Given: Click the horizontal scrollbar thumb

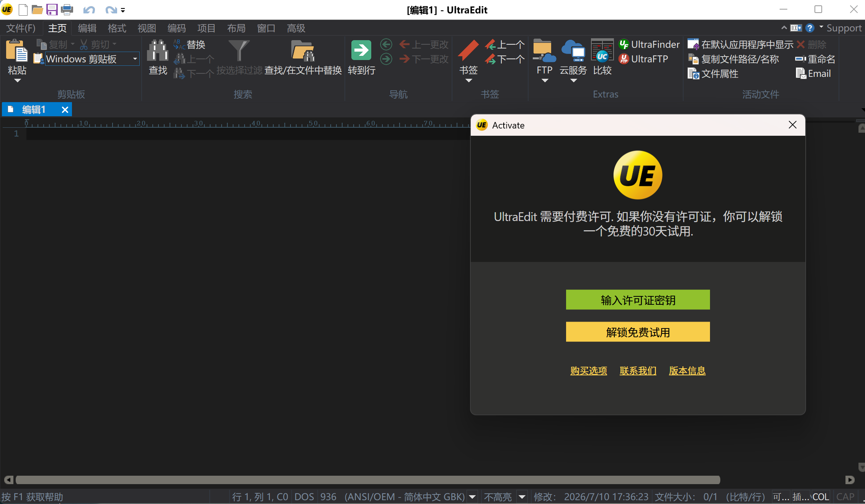Looking at the screenshot, I should click(367, 480).
